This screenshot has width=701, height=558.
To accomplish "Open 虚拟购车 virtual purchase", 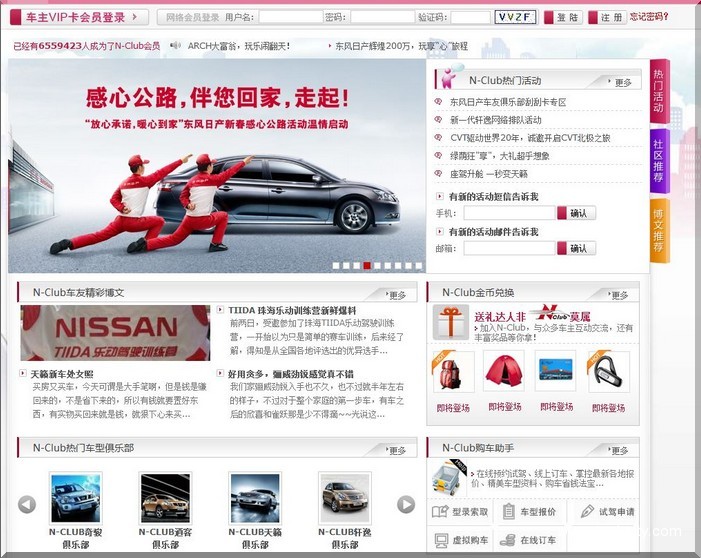I will pyautogui.click(x=460, y=541).
